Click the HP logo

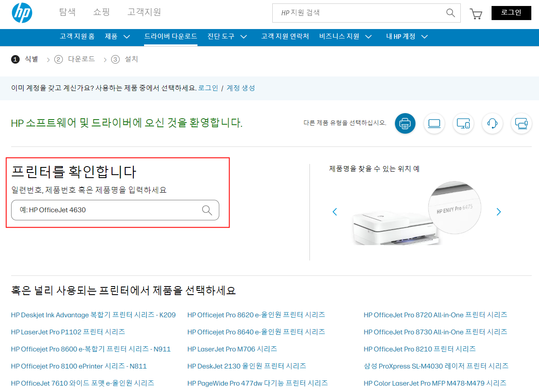(22, 12)
